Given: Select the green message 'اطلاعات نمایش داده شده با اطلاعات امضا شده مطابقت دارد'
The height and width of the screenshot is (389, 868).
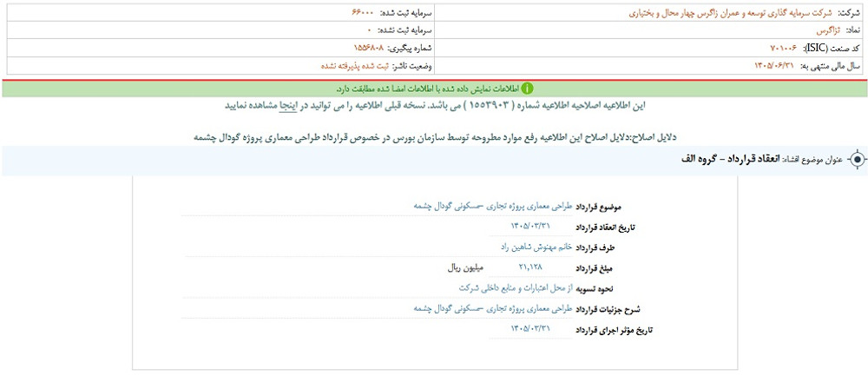Looking at the screenshot, I should coord(427,89).
